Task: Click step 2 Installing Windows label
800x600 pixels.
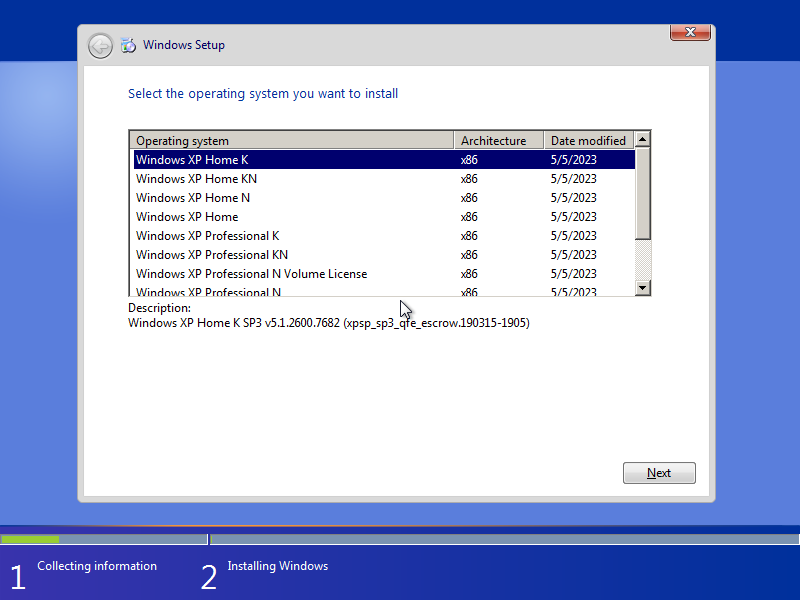Action: [277, 566]
